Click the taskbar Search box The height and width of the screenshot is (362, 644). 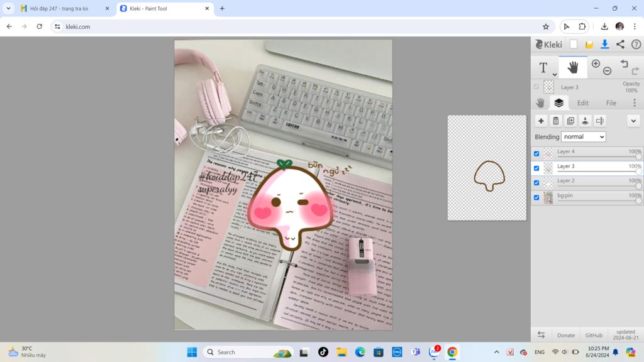(x=248, y=352)
